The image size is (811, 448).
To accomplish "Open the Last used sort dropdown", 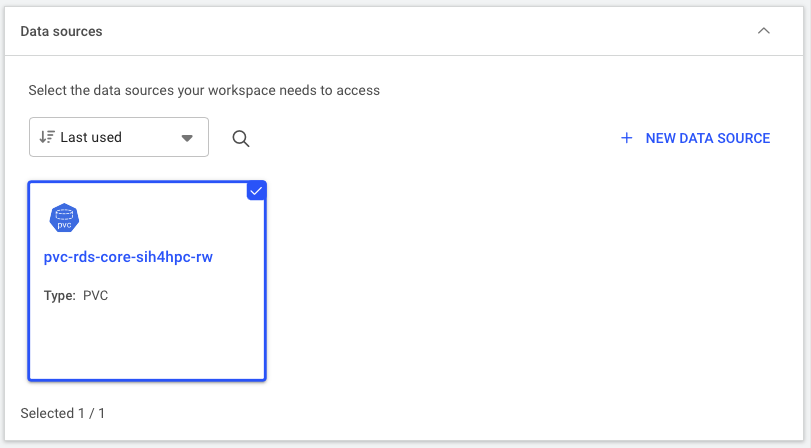I will click(118, 138).
